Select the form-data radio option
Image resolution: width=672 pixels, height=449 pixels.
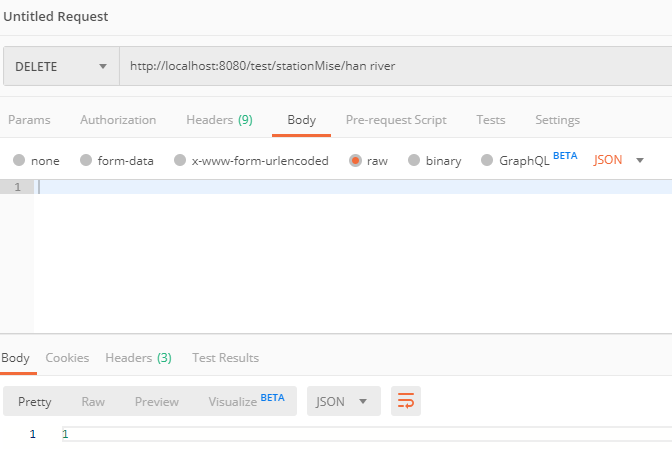[86, 160]
